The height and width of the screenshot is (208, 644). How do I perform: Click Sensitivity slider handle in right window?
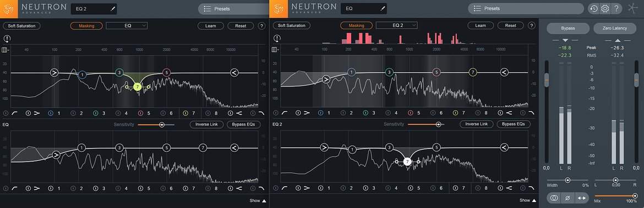(x=439, y=124)
